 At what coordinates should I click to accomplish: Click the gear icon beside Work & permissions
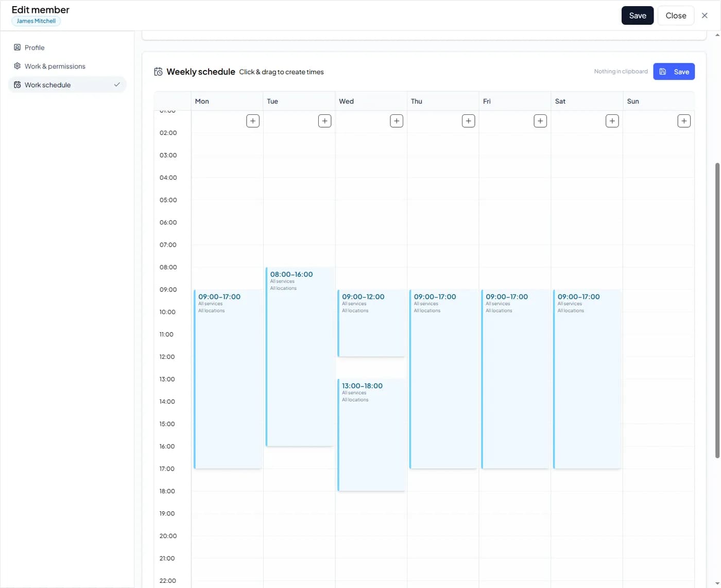click(x=16, y=66)
